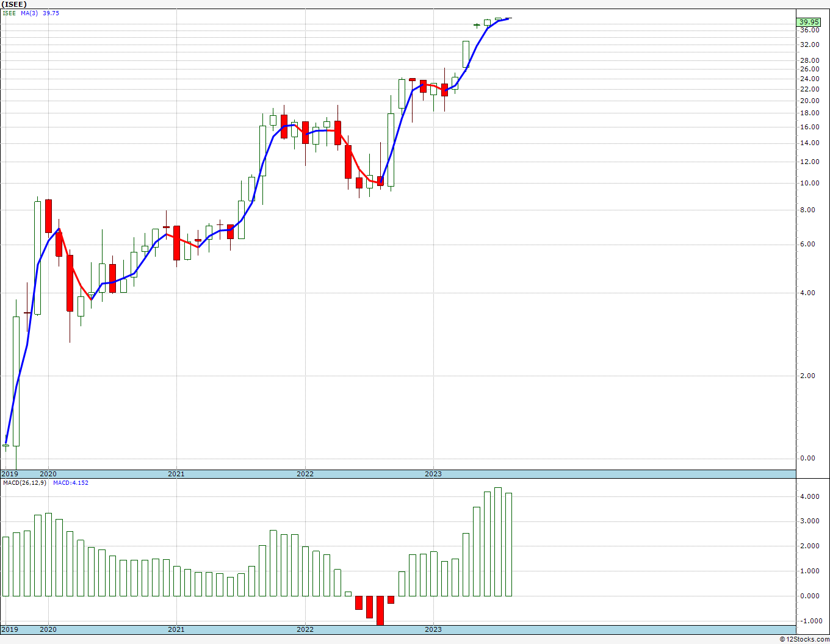Click the highlighted 39.95 current price tag

click(809, 23)
